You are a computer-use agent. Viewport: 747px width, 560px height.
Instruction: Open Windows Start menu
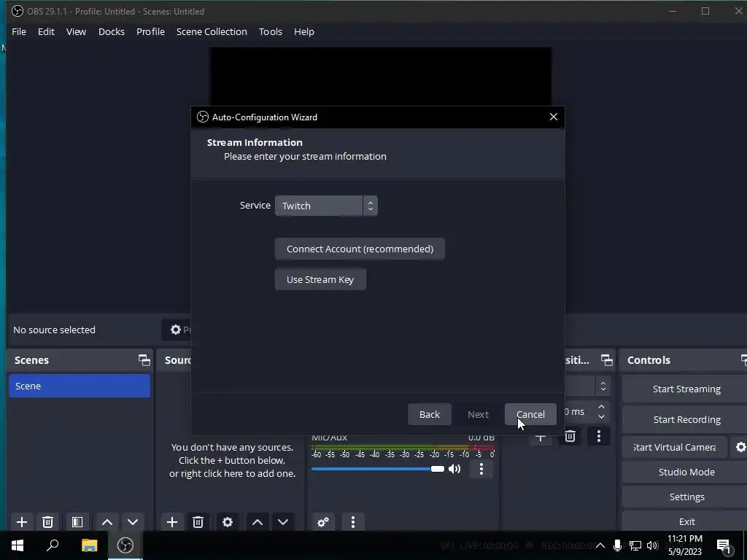point(18,545)
